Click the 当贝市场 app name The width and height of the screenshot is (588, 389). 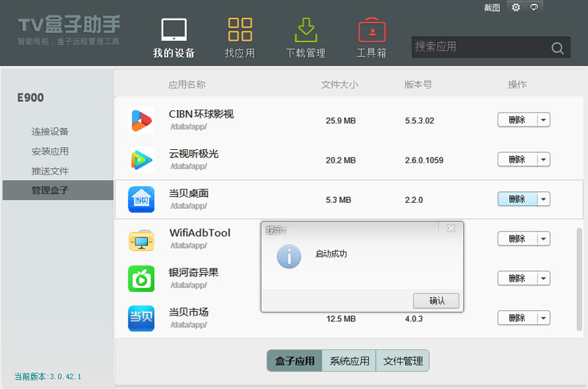coord(189,312)
